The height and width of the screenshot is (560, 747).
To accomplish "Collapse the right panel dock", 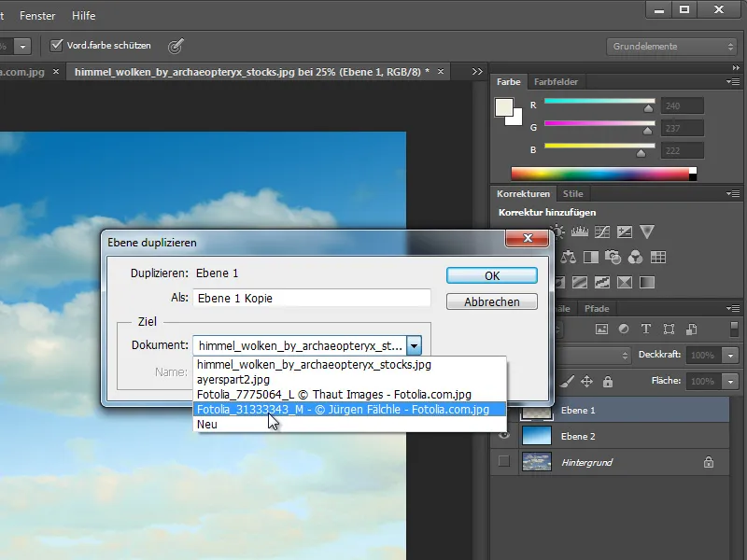I will tap(736, 68).
